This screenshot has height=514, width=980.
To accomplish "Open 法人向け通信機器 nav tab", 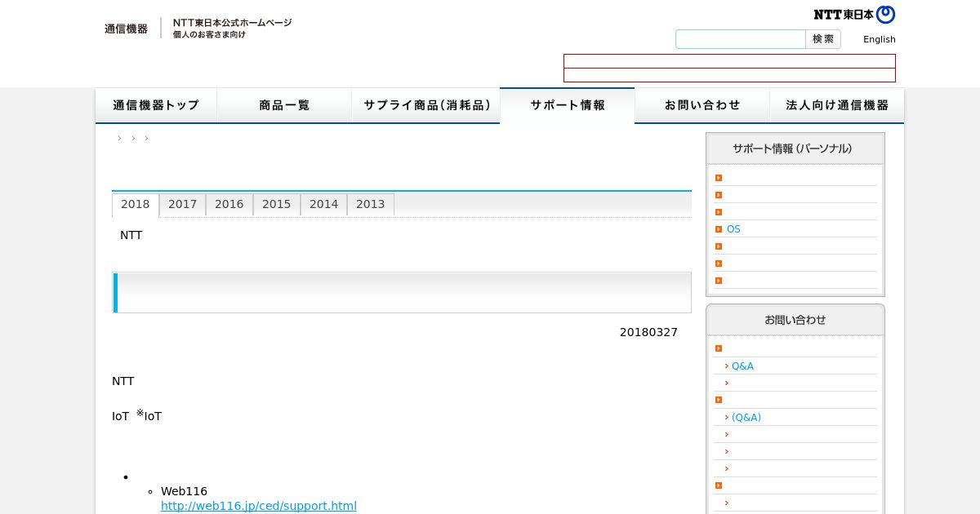I will pos(837,105).
